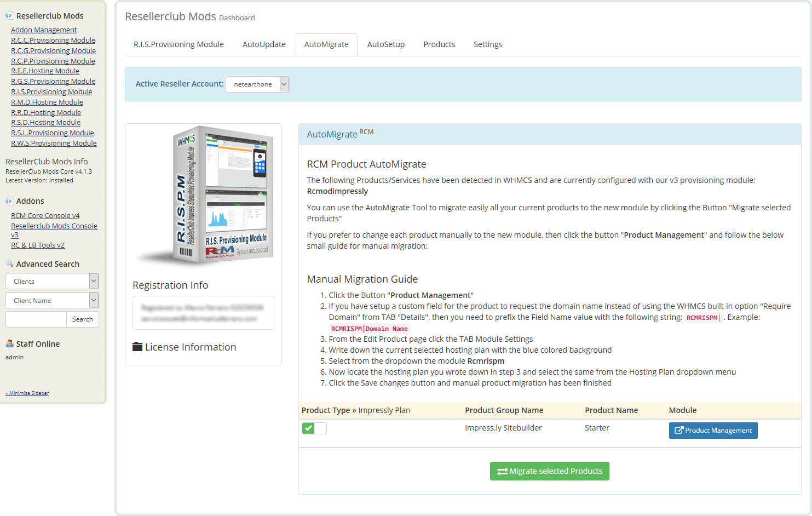Open R.C.G.Provisioning Module link
This screenshot has width=812, height=516.
point(54,50)
